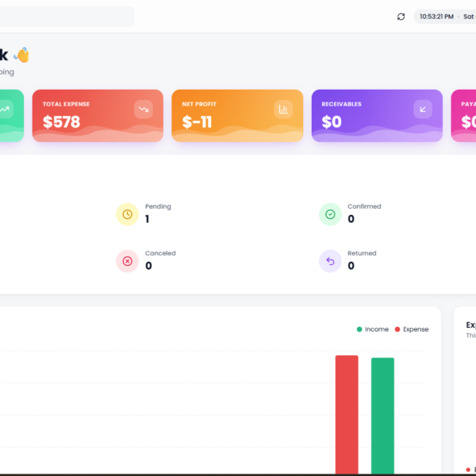Click the $-11 amount text
Image resolution: width=476 pixels, height=476 pixels.
click(x=197, y=122)
